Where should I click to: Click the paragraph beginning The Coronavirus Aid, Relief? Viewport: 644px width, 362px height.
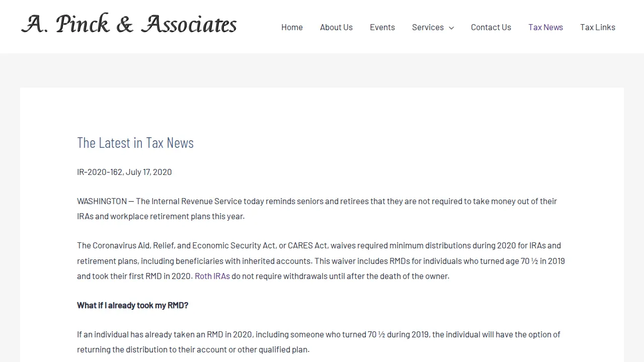pyautogui.click(x=321, y=260)
